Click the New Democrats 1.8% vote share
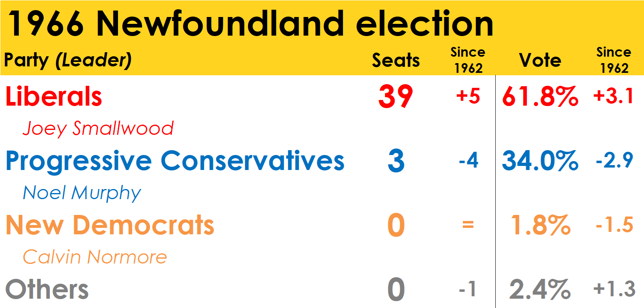This screenshot has width=644, height=308. click(x=541, y=225)
